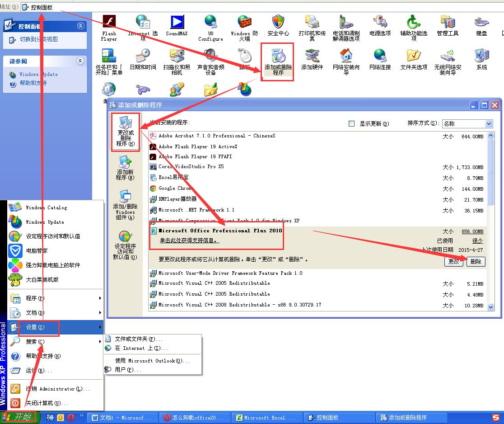Select 在 Internet 上 in search submenu
Viewport: 504px width, 424px height.
point(153,348)
